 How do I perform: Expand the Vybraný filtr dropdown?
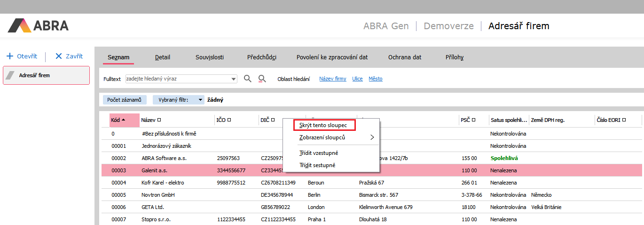pos(201,100)
